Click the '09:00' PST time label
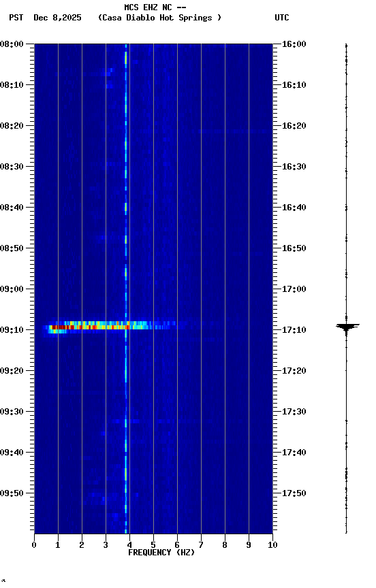Viewport: 376px width, 588px height. (12, 289)
